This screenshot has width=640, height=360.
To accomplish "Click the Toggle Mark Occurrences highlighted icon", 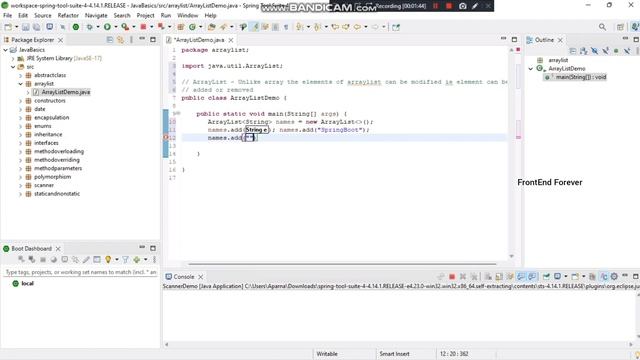I will pyautogui.click(x=255, y=27).
